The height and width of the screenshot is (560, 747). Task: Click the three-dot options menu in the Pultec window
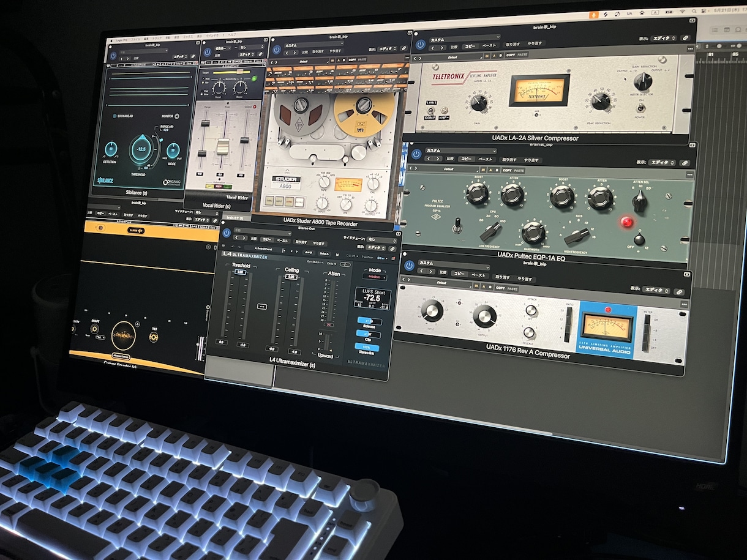690,174
